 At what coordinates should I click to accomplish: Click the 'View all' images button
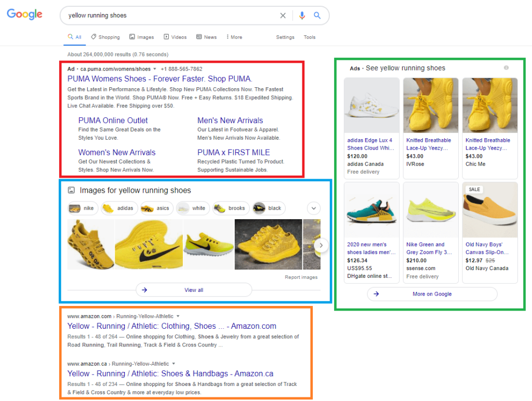click(193, 290)
